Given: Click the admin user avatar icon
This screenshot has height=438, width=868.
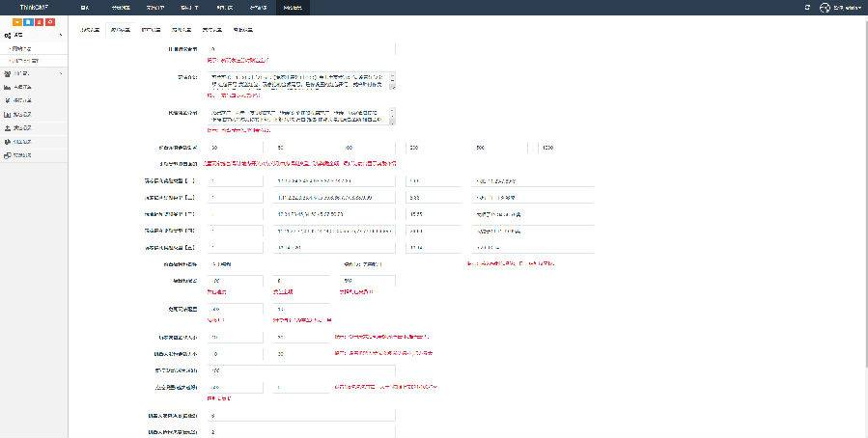Looking at the screenshot, I should (x=825, y=7).
